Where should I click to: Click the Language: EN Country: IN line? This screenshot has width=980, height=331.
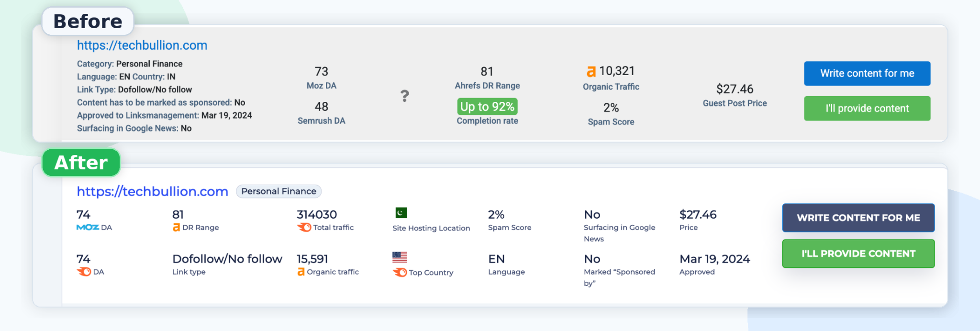click(126, 77)
